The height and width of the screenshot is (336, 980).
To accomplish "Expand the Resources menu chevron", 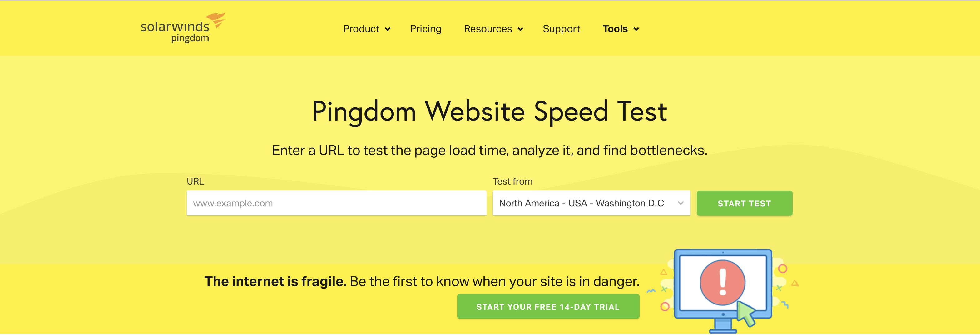I will (x=520, y=29).
